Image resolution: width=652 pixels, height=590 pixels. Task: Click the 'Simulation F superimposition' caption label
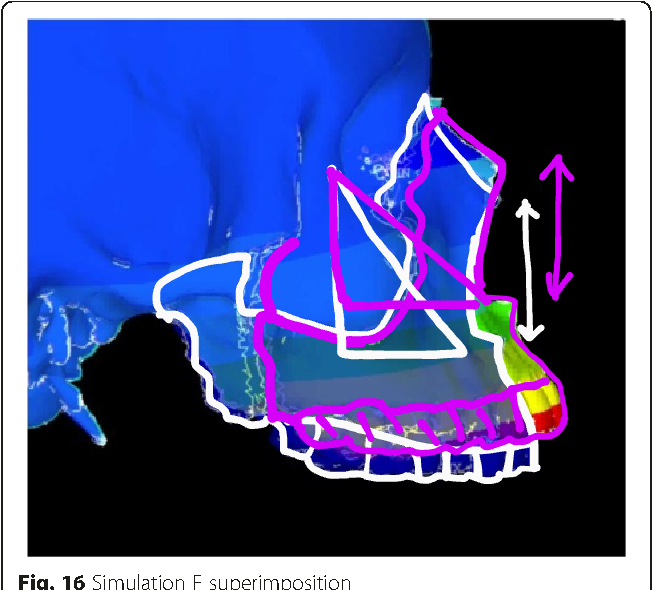[x=221, y=582]
